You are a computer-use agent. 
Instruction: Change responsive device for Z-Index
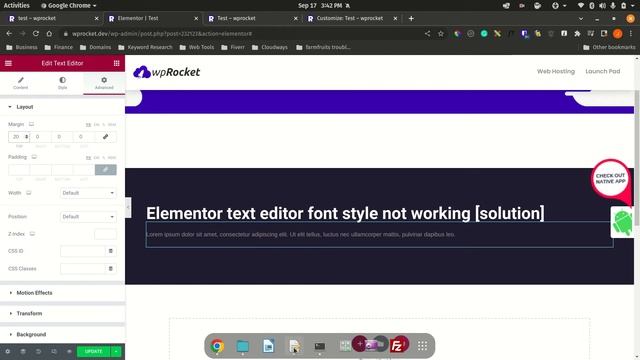[x=32, y=234]
